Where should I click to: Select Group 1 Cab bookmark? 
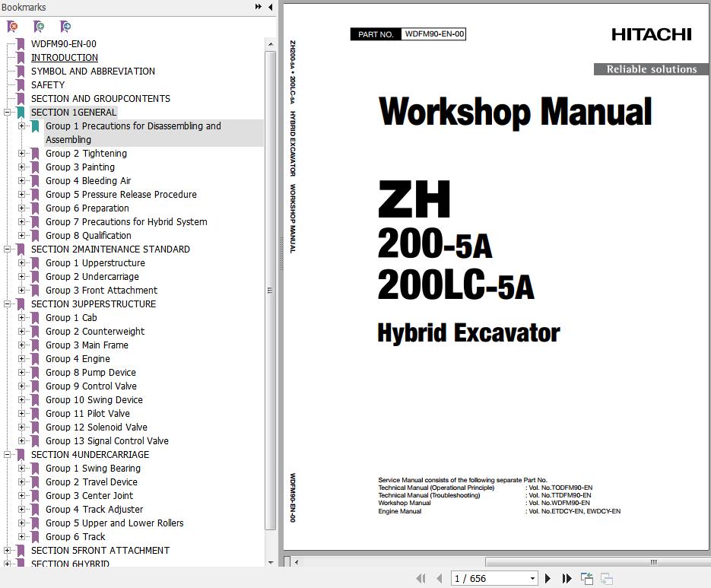coord(71,318)
